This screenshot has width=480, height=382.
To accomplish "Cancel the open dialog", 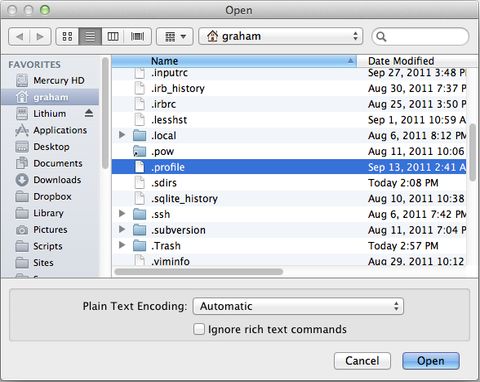I will click(362, 361).
